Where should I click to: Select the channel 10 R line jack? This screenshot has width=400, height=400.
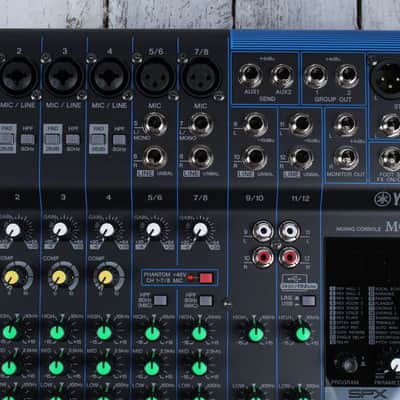(x=255, y=158)
